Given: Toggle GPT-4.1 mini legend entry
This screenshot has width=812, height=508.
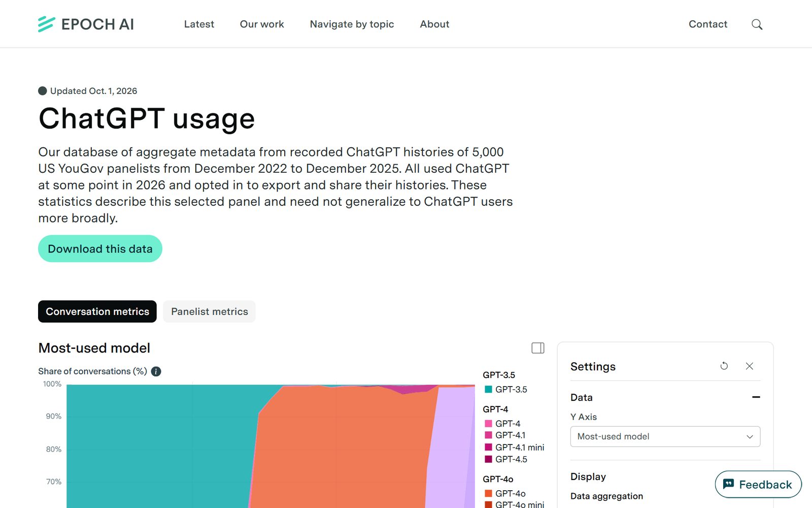Looking at the screenshot, I should pyautogui.click(x=514, y=447).
